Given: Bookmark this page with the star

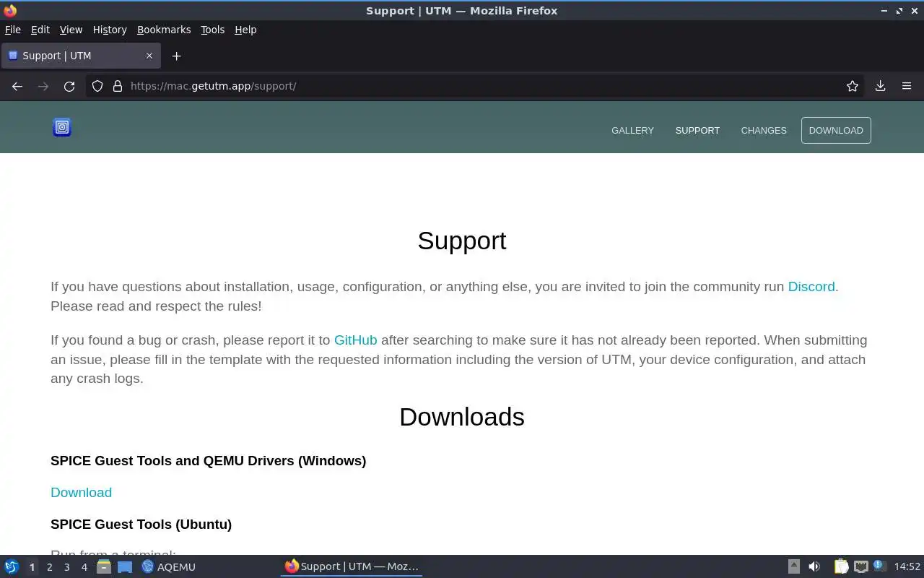Looking at the screenshot, I should 853,86.
